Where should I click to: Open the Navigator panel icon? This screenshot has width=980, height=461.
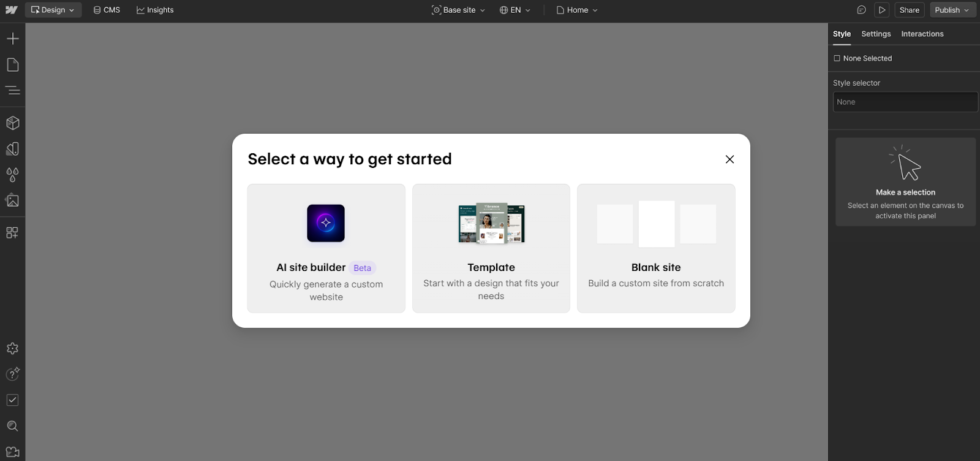point(12,91)
